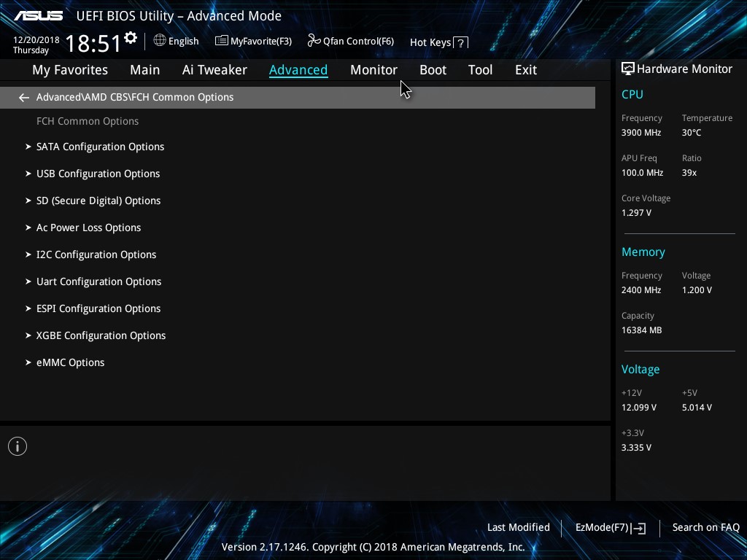Click the ASUS logo
This screenshot has height=560, width=747.
point(39,16)
